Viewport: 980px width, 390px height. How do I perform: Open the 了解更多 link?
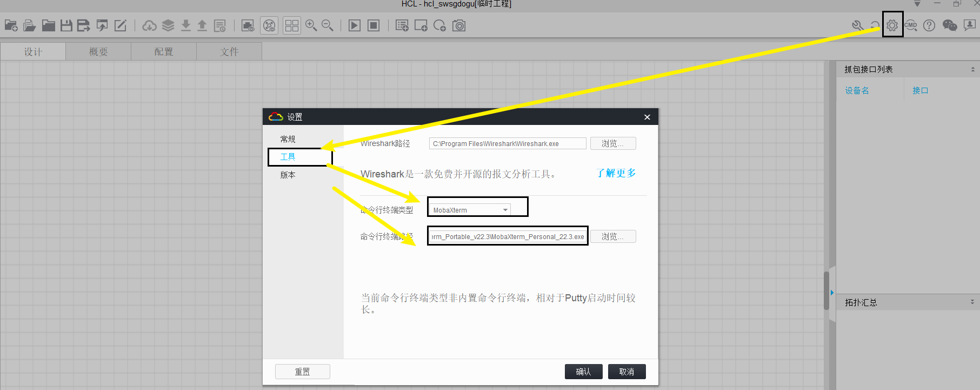pos(616,173)
